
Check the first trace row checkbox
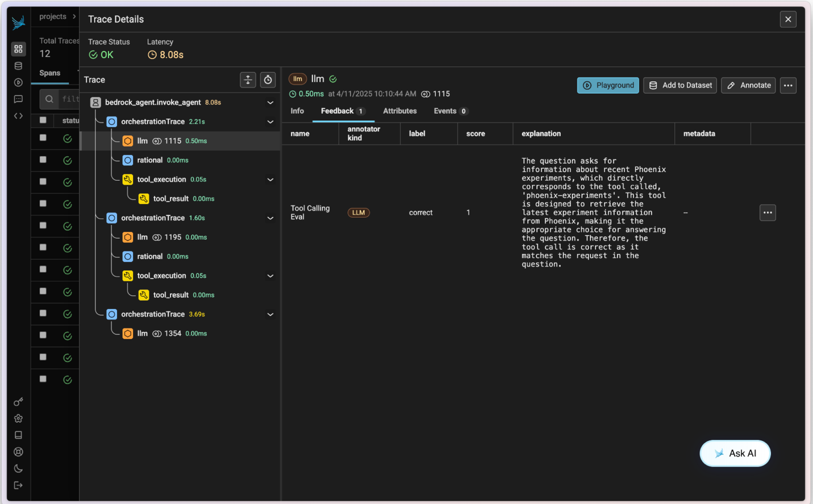tap(43, 138)
